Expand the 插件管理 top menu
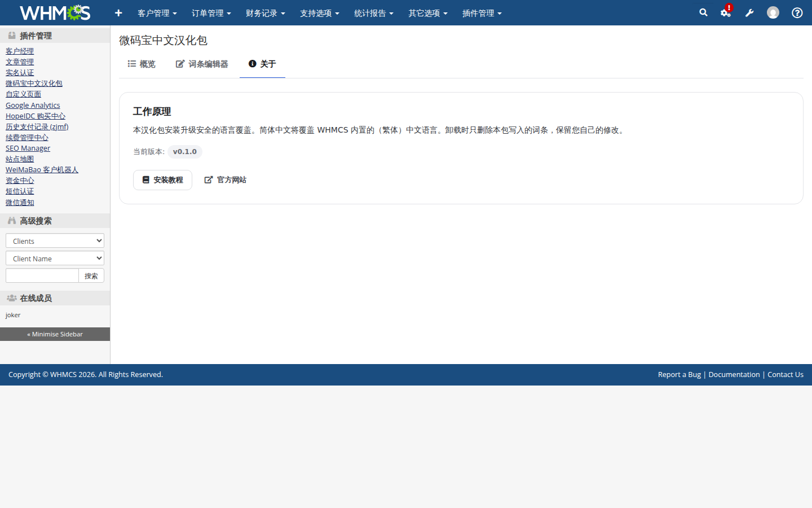The height and width of the screenshot is (508, 812). [x=482, y=13]
